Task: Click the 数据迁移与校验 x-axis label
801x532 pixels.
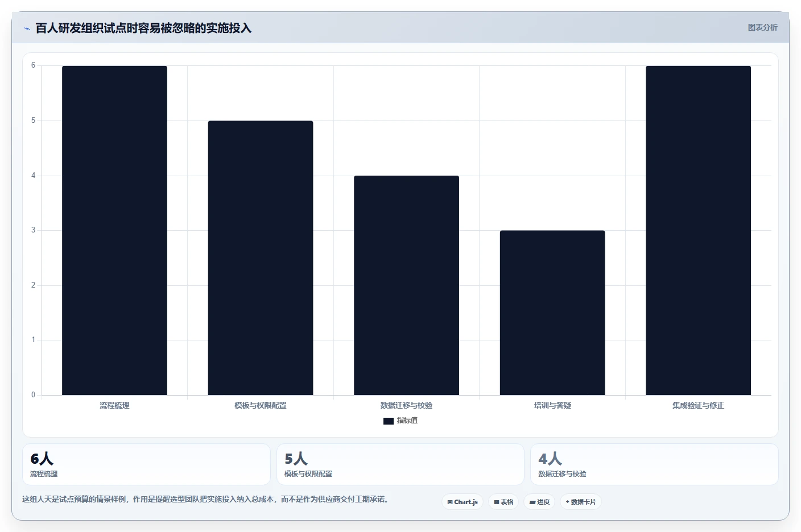Action: (x=406, y=405)
